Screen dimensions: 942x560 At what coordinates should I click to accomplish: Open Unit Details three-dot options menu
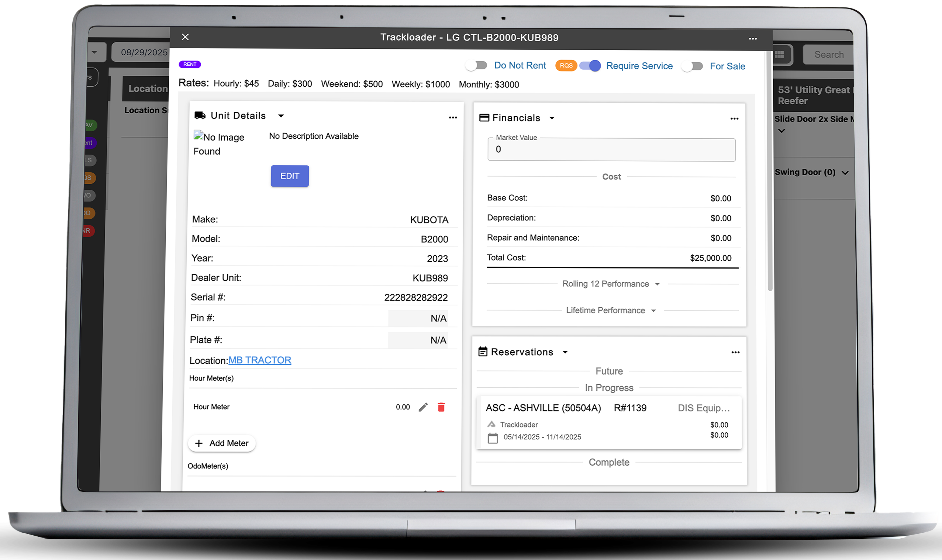[452, 118]
